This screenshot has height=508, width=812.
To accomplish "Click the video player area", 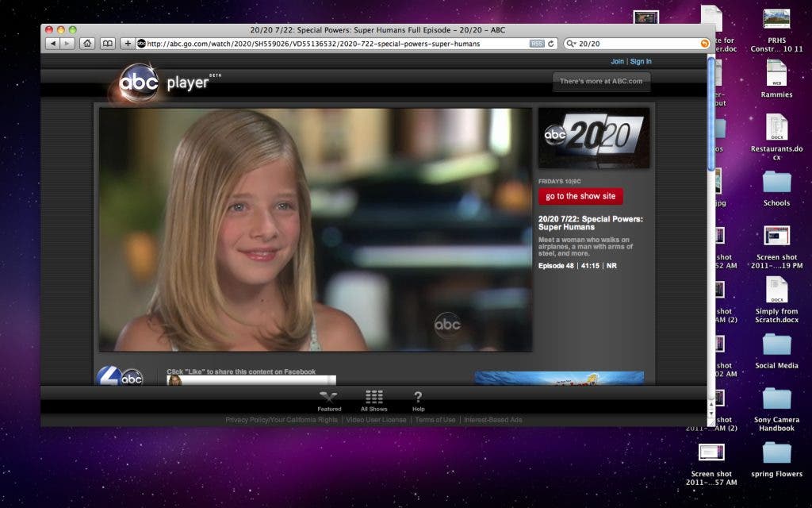I will click(316, 229).
